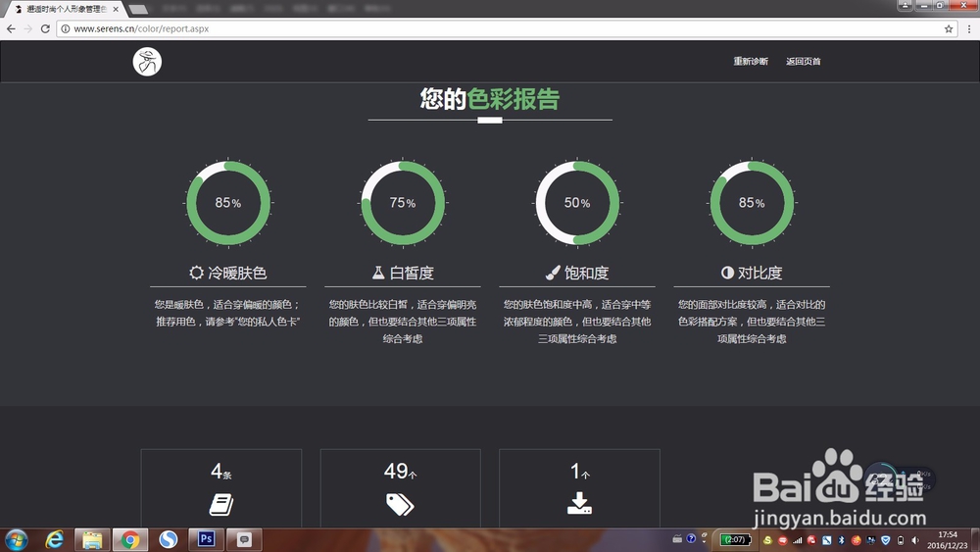Open the Windows Start menu
Image resolution: width=980 pixels, height=552 pixels.
tap(17, 539)
